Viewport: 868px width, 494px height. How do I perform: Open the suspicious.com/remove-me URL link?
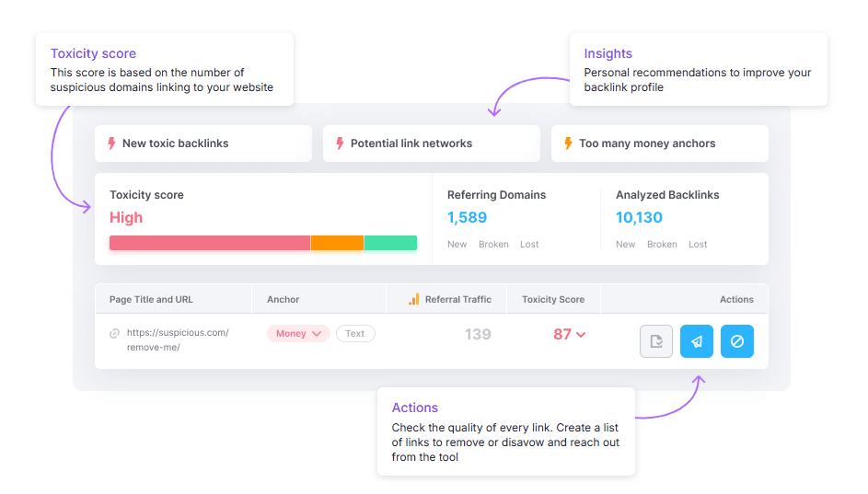click(x=178, y=339)
